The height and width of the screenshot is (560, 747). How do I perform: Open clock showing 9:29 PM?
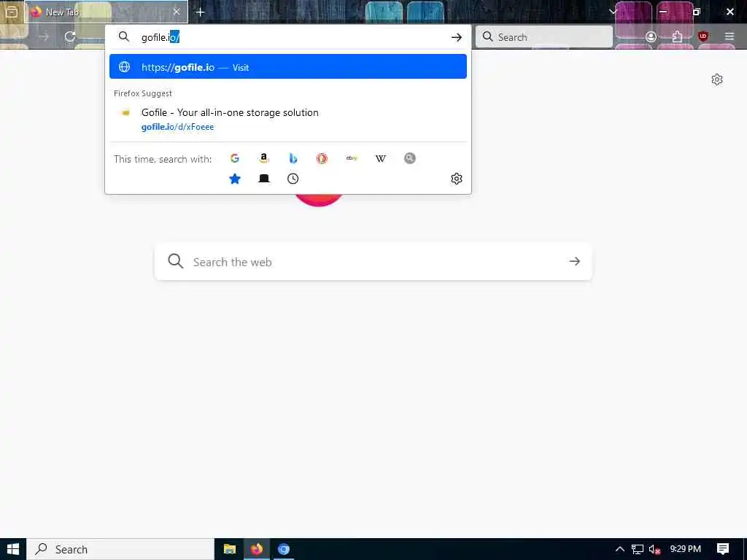point(685,548)
